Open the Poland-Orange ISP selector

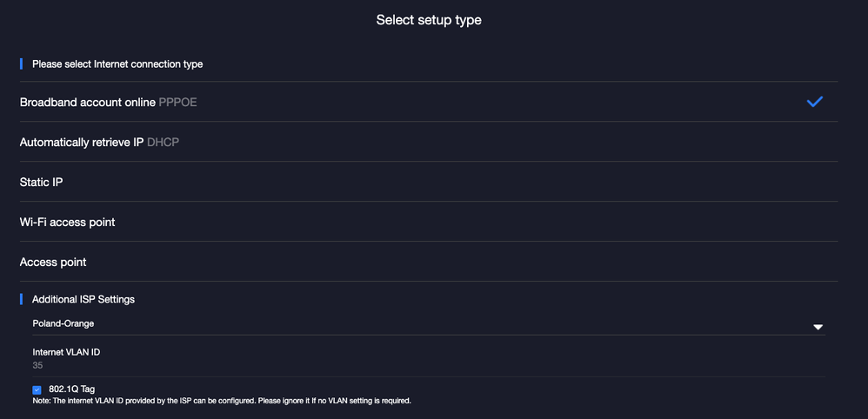point(63,323)
